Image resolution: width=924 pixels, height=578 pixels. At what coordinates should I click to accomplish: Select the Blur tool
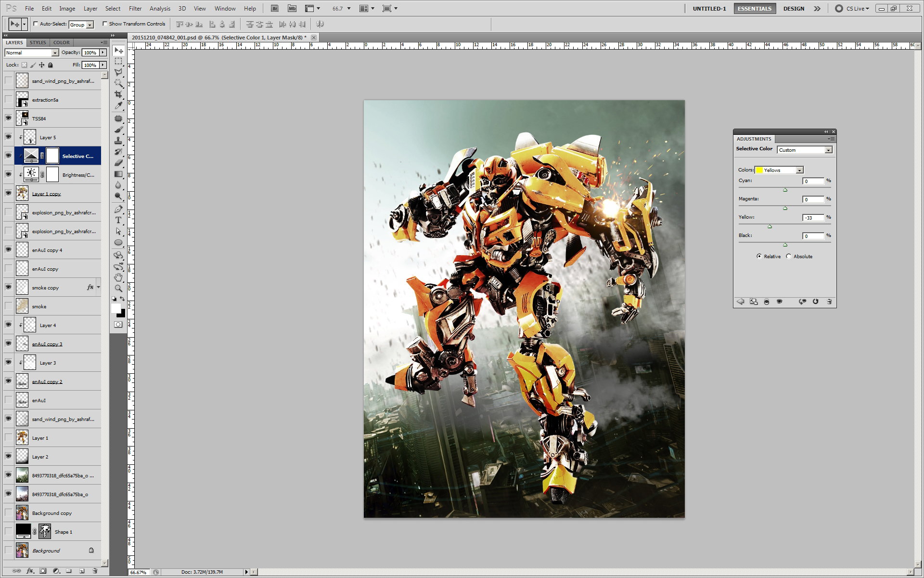[x=118, y=185]
